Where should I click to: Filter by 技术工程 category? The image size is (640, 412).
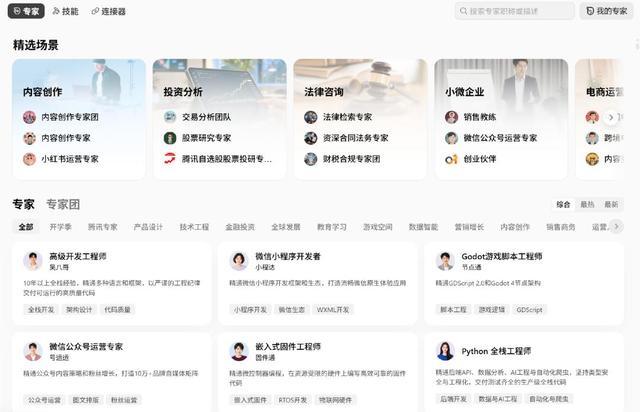point(194,227)
